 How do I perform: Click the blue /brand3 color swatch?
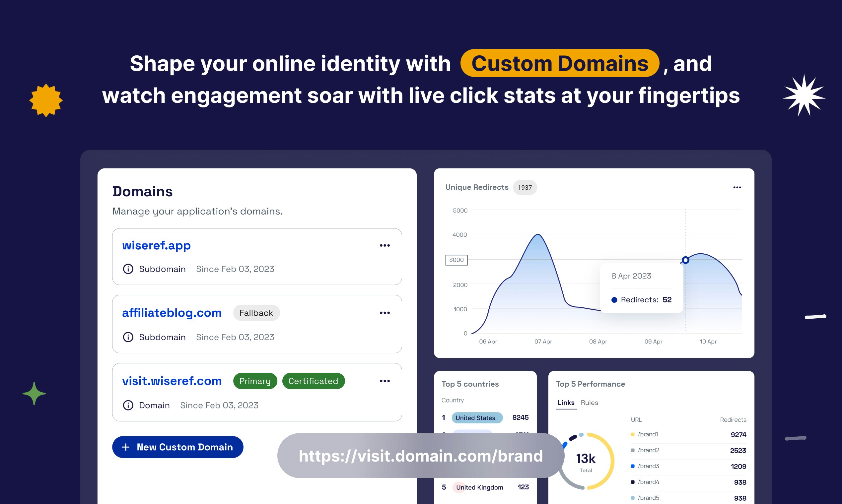click(x=633, y=466)
